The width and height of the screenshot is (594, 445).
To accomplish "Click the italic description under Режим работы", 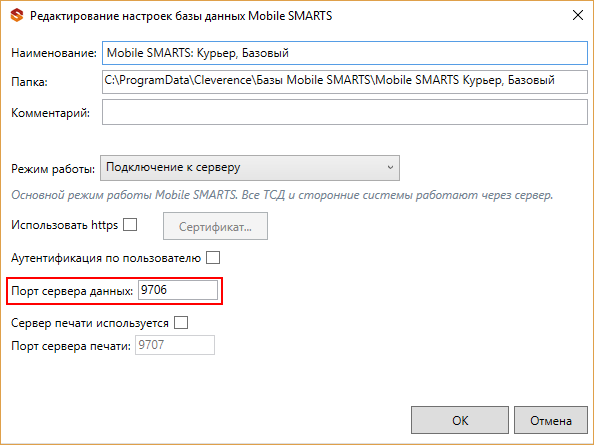I will tap(282, 195).
